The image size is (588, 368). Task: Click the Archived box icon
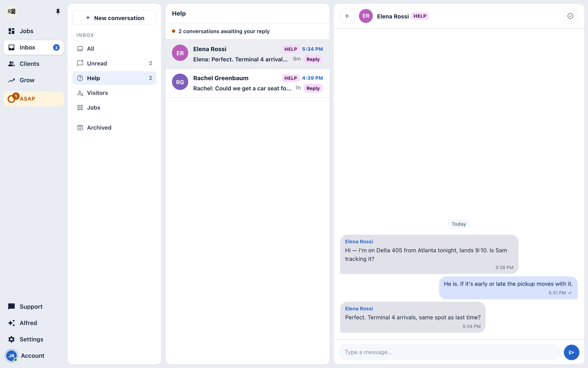[x=80, y=128]
